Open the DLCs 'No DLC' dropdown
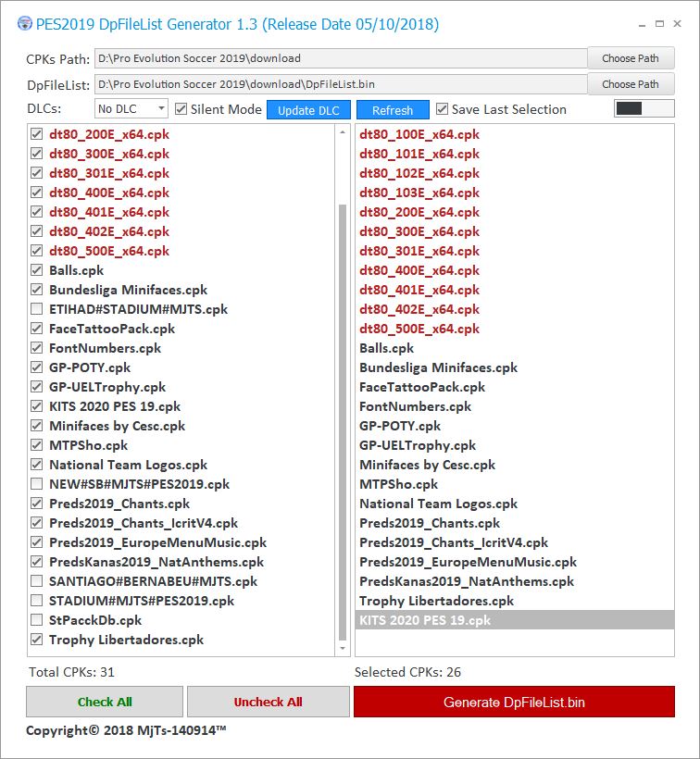 pyautogui.click(x=131, y=109)
